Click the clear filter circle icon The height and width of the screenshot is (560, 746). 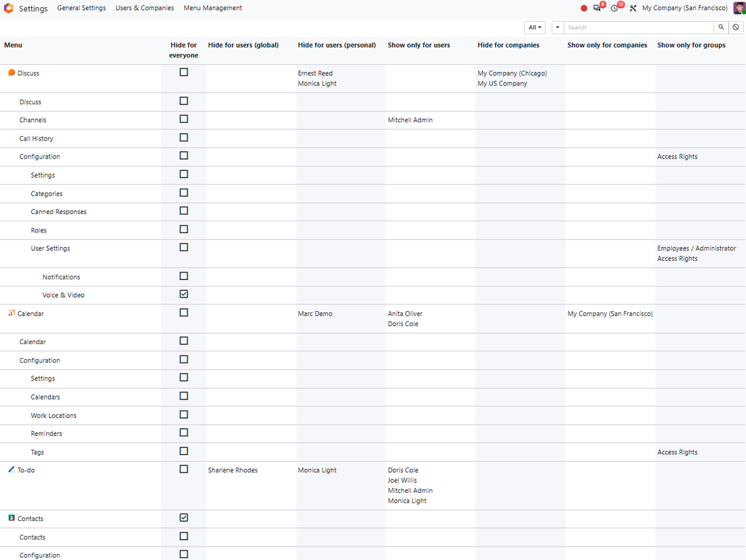tap(736, 27)
